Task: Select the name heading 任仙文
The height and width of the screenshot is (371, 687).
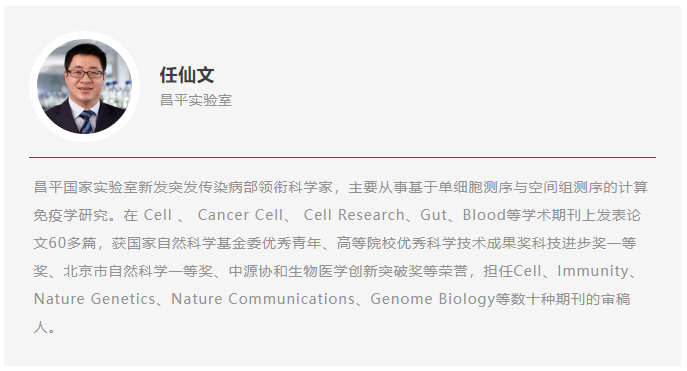Action: click(x=187, y=75)
